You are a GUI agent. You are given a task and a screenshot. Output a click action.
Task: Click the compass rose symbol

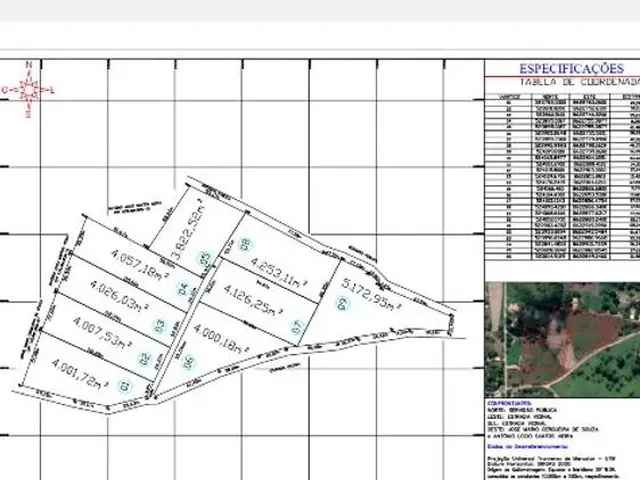(x=28, y=89)
